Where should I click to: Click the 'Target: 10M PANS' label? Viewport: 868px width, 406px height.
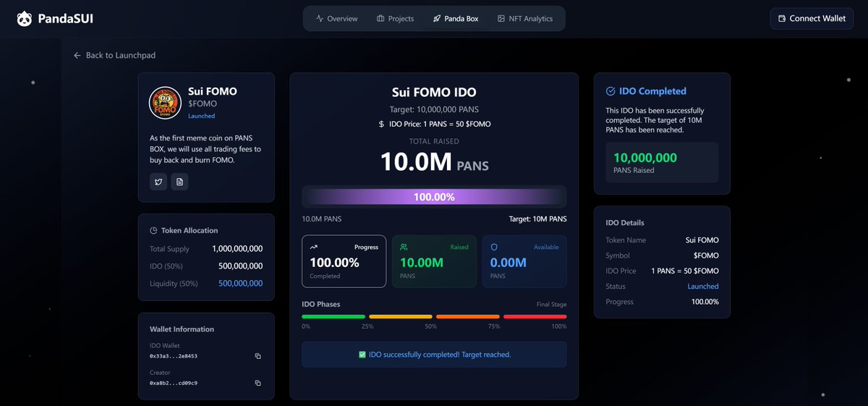tap(538, 219)
